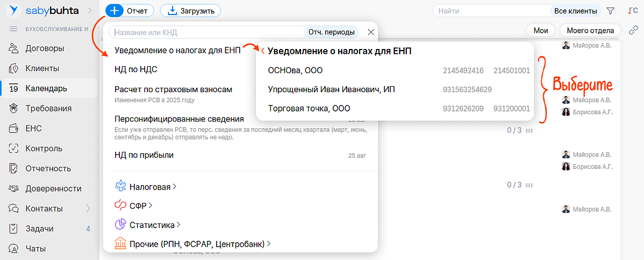Expand the Статистика category
Image resolution: width=644 pixels, height=260 pixels.
(x=147, y=224)
